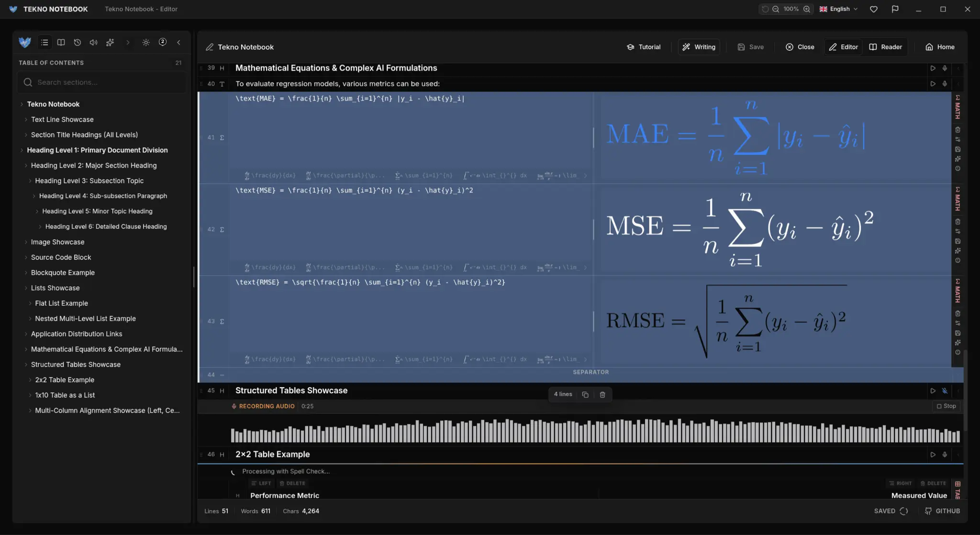This screenshot has width=980, height=535.
Task: Copy the 4 selected lines
Action: 585,395
